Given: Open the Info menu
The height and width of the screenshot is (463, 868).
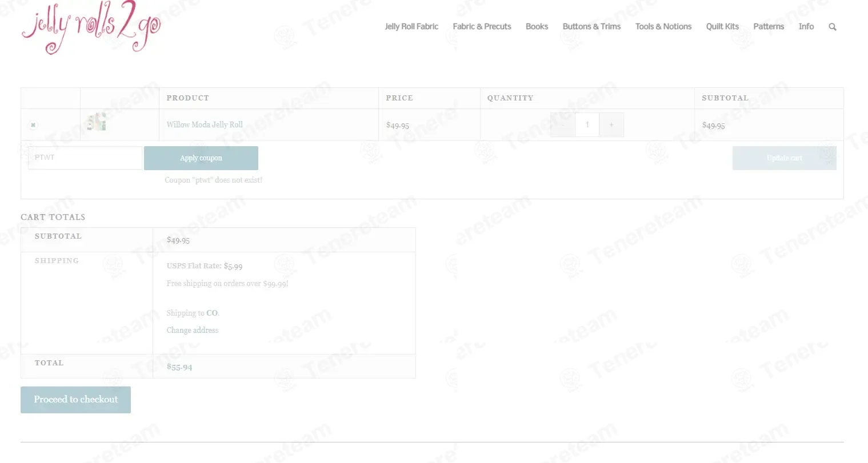Looking at the screenshot, I should click(806, 26).
